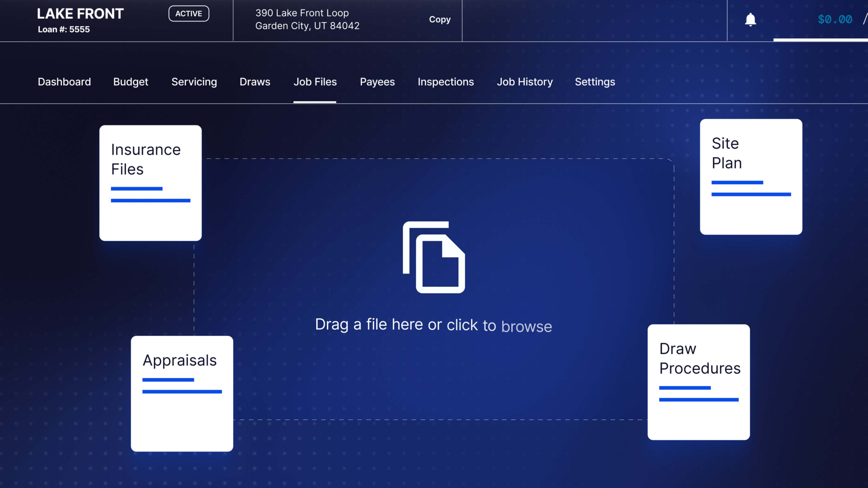Click the $0.00 balance amount
Image resolution: width=868 pixels, height=488 pixels.
coord(835,19)
